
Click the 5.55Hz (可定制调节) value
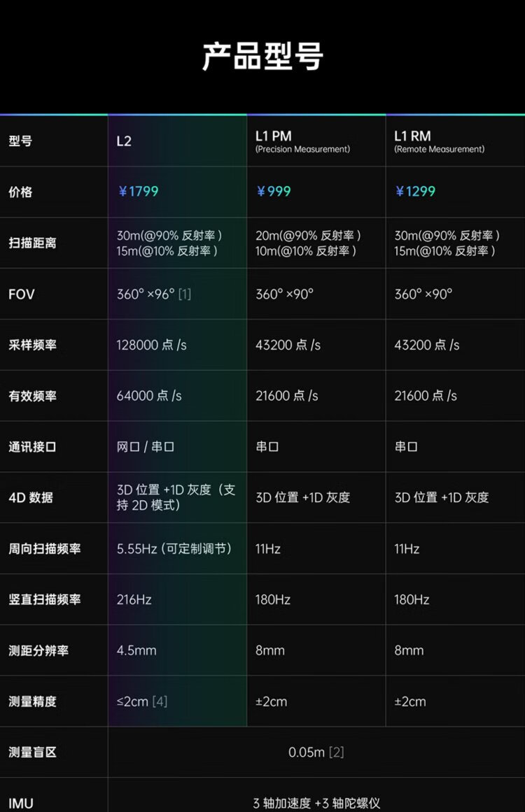pyautogui.click(x=174, y=549)
